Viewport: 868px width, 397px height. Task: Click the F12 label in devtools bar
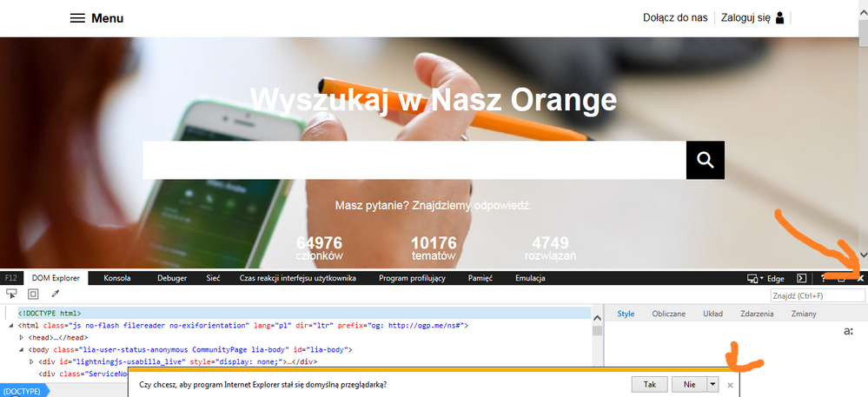[11, 278]
